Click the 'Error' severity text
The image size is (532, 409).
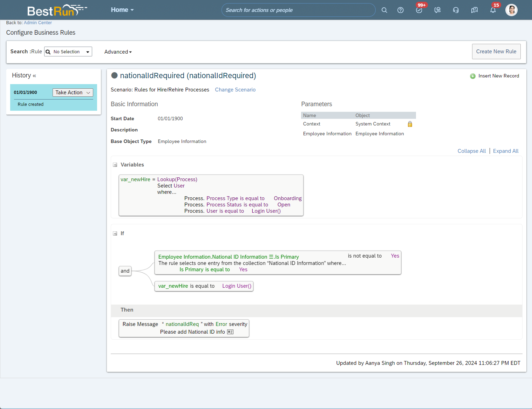point(221,324)
